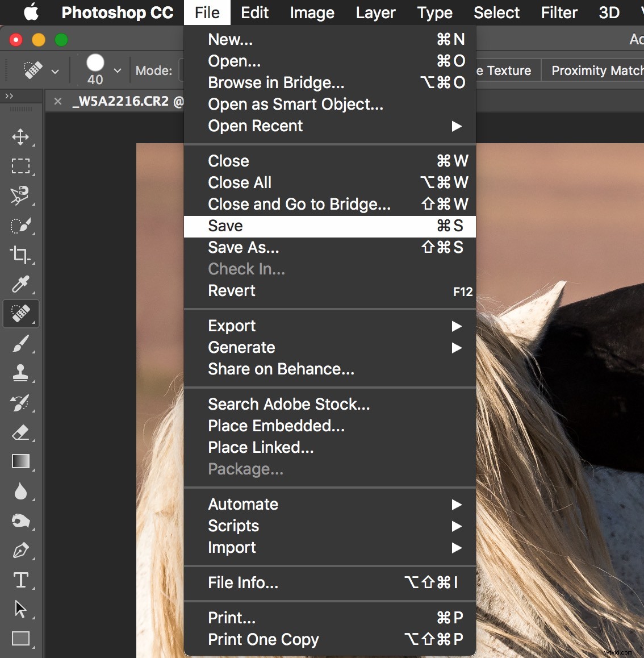Expand the healing brush preset picker chevron
The image size is (644, 658).
pos(55,70)
